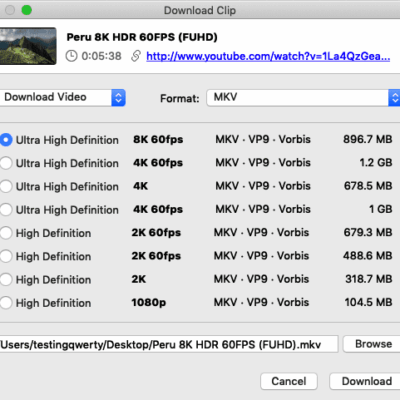This screenshot has height=400, width=400.
Task: Click the '488.6 MB' size text
Action: click(368, 256)
